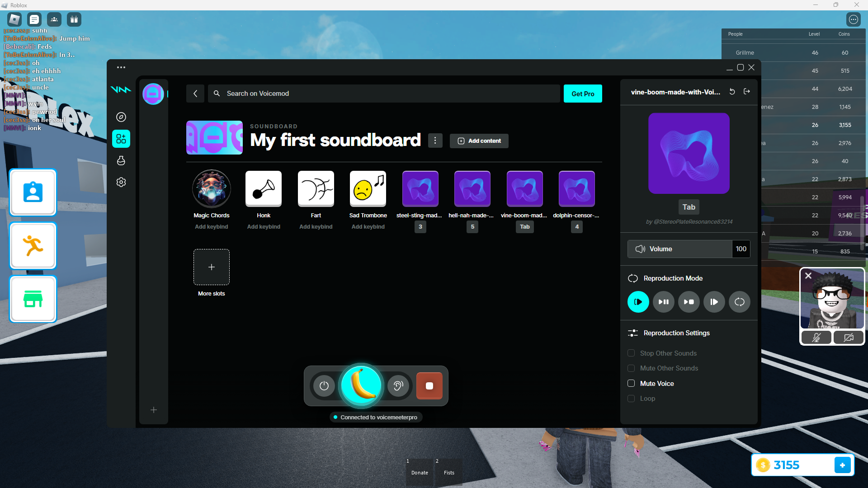Open Voicemod three-dot title menu
The width and height of the screenshot is (868, 488).
tap(121, 67)
